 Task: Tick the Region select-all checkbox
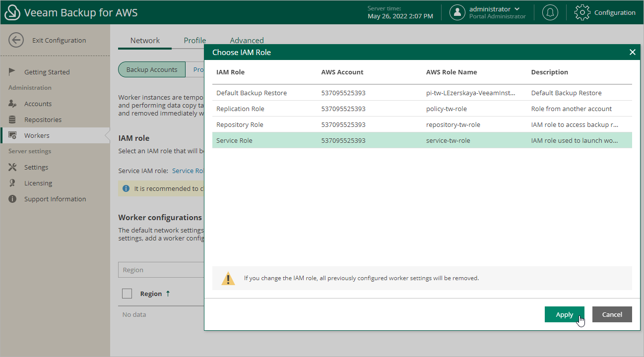(x=127, y=294)
